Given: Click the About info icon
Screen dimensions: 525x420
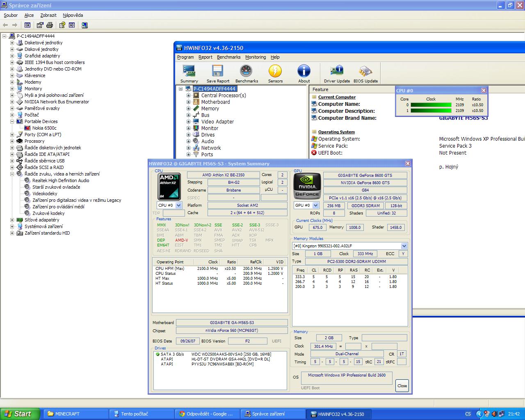Looking at the screenshot, I should 304,74.
